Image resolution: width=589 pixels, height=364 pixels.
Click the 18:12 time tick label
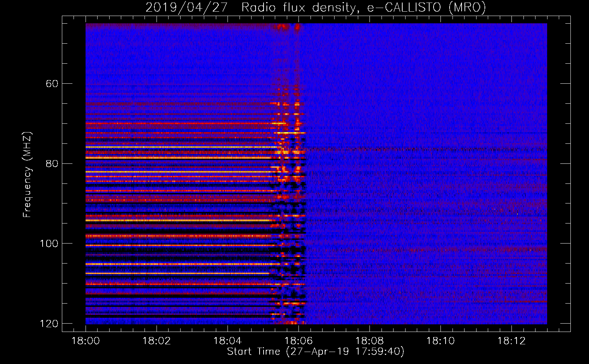[x=511, y=341]
